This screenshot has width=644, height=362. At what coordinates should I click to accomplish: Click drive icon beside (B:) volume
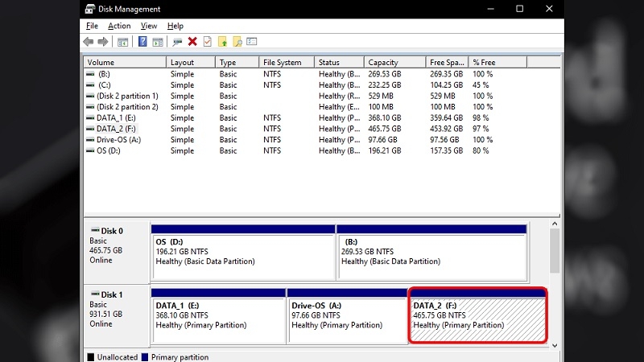coord(90,74)
